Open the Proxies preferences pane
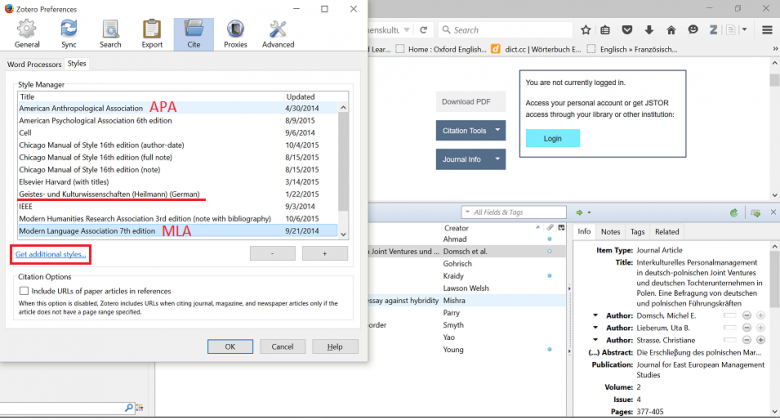The image size is (780, 420). tap(235, 34)
